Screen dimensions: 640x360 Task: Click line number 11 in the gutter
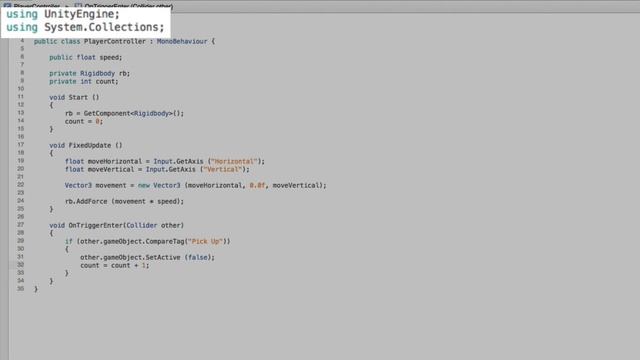click(20, 96)
